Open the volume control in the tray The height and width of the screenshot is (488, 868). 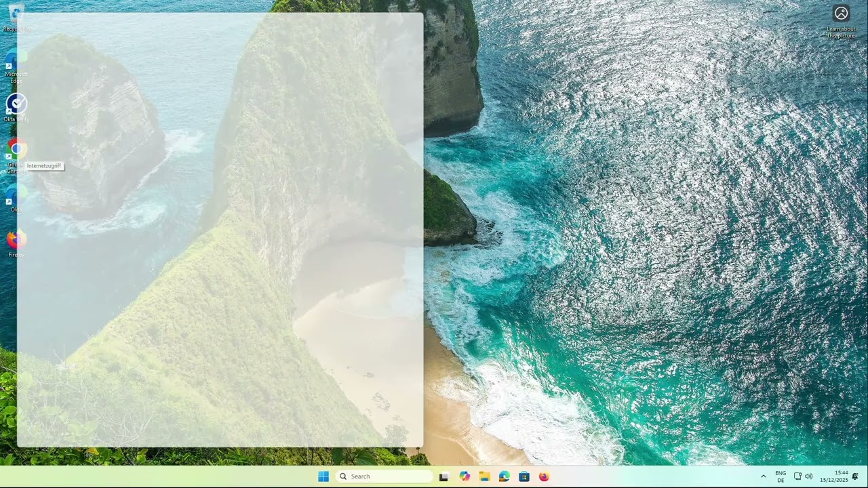click(x=808, y=476)
